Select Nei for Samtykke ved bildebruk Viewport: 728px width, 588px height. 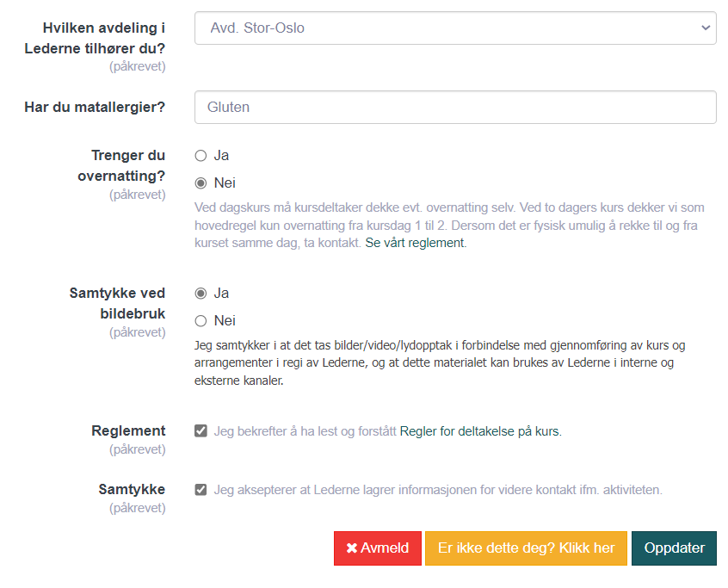[x=201, y=321]
